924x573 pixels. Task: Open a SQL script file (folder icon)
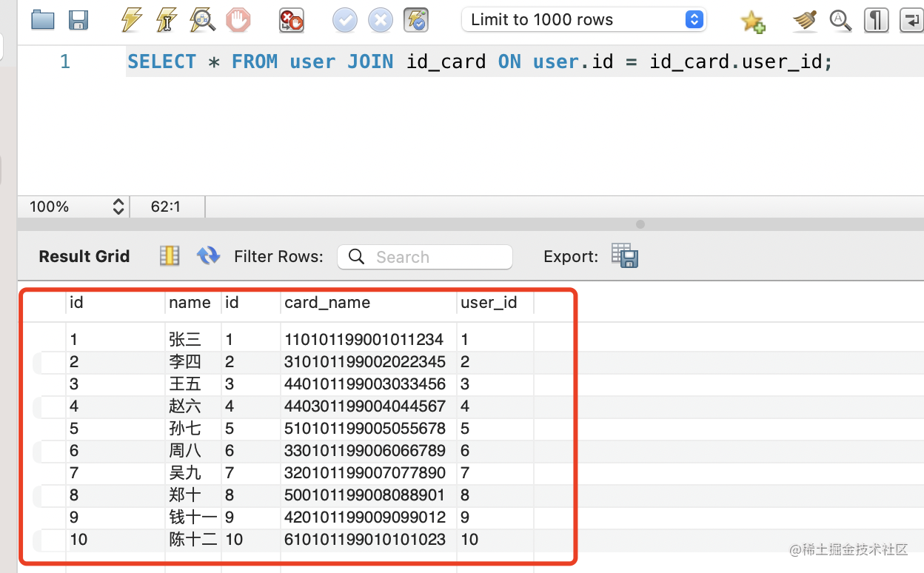(43, 20)
